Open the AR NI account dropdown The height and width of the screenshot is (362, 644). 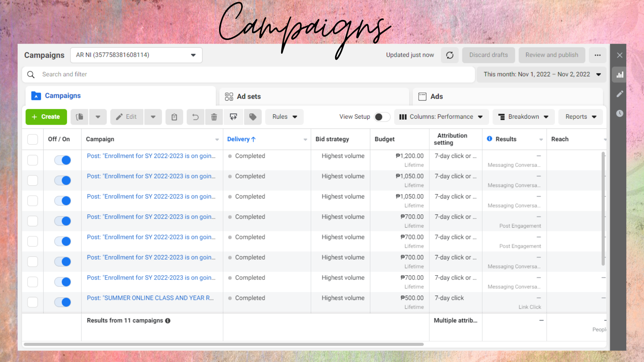pos(136,55)
